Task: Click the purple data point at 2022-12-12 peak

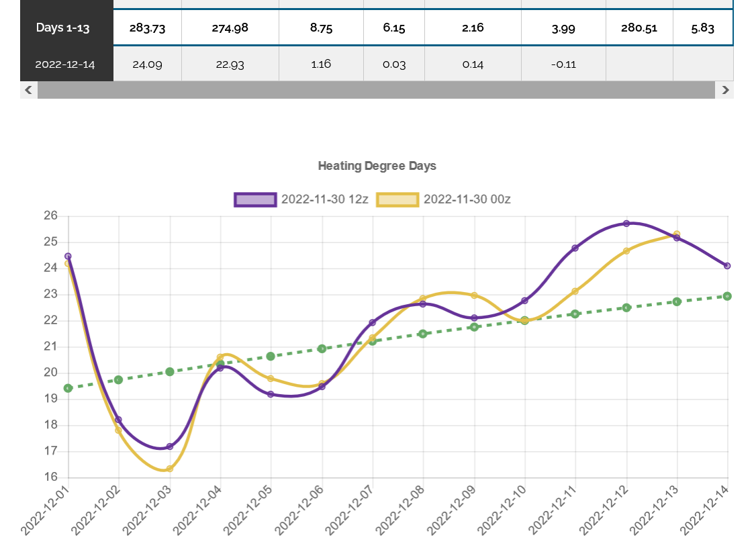Action: point(626,224)
